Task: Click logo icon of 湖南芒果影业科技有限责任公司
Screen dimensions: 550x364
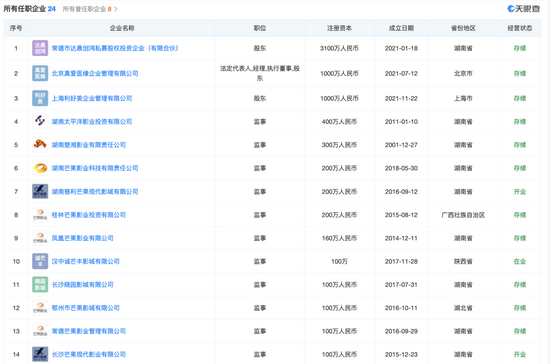Action: pos(40,168)
